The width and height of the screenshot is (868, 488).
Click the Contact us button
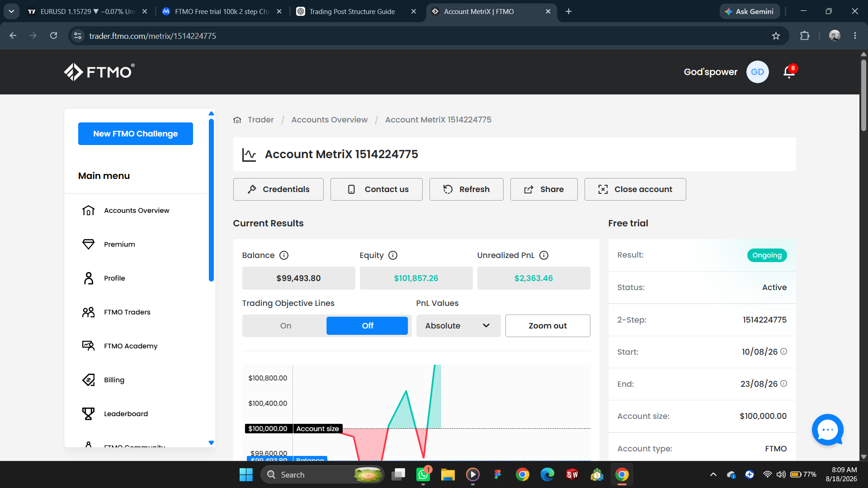tap(377, 189)
